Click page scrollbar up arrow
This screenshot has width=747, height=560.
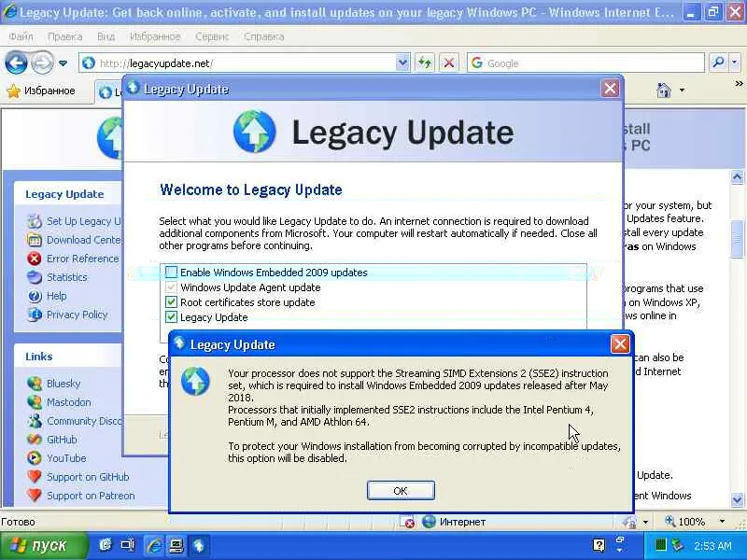tap(737, 177)
